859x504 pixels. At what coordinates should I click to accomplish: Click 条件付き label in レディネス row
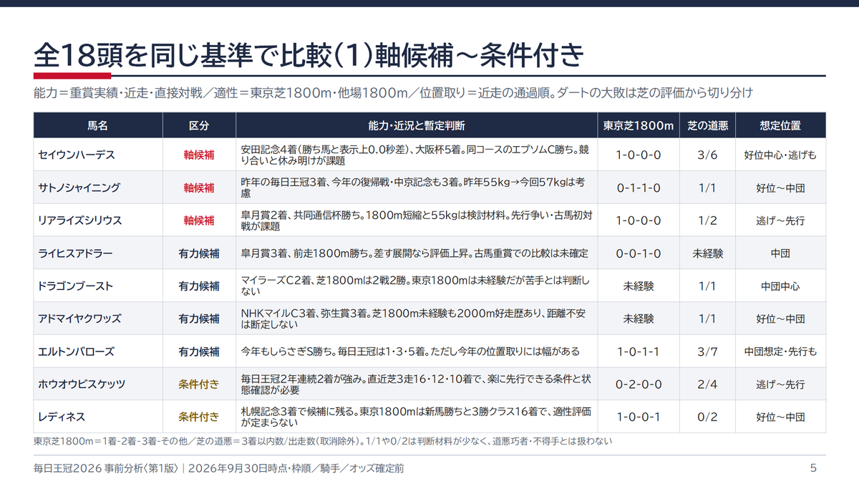coord(199,417)
